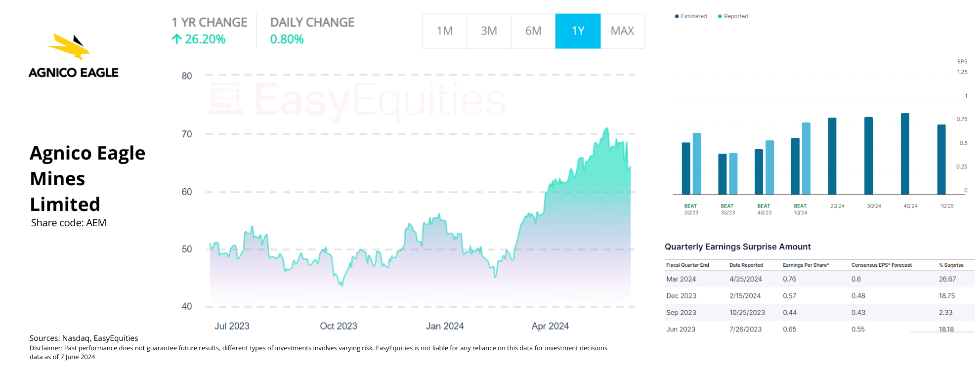Click the Date Reported column header
This screenshot has height=372, width=980.
[746, 265]
